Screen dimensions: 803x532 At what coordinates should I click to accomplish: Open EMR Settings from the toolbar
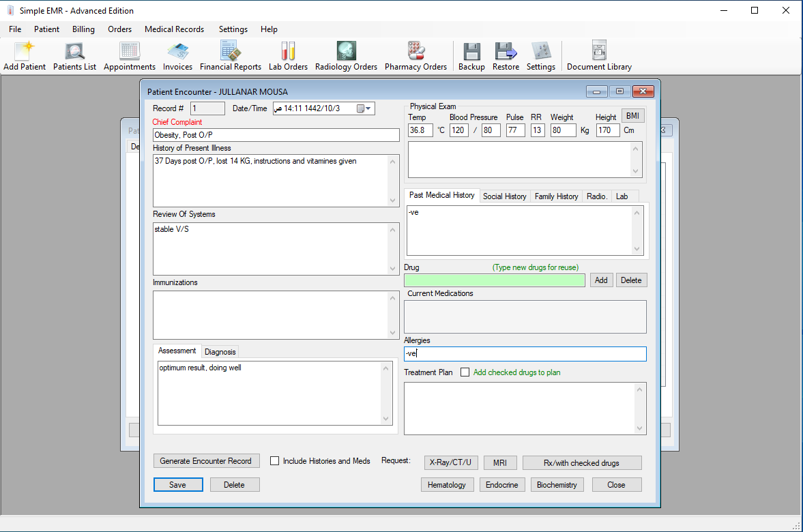coord(541,55)
